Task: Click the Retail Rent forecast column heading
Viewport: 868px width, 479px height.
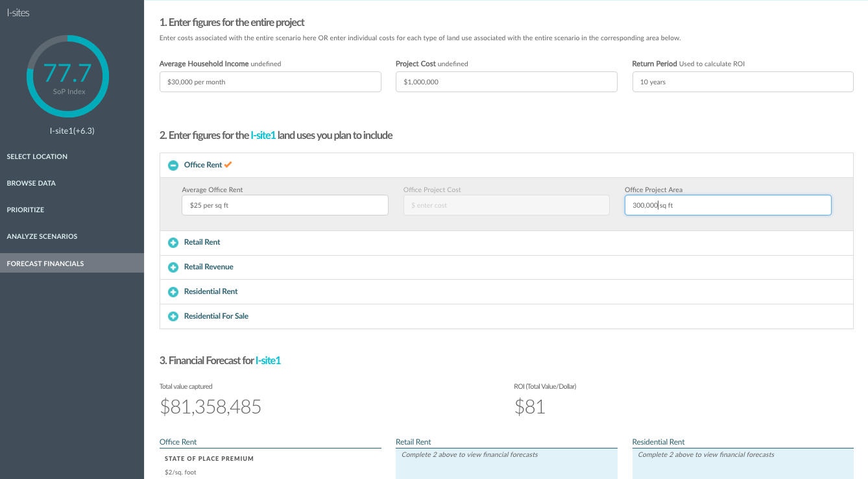Action: coord(413,442)
